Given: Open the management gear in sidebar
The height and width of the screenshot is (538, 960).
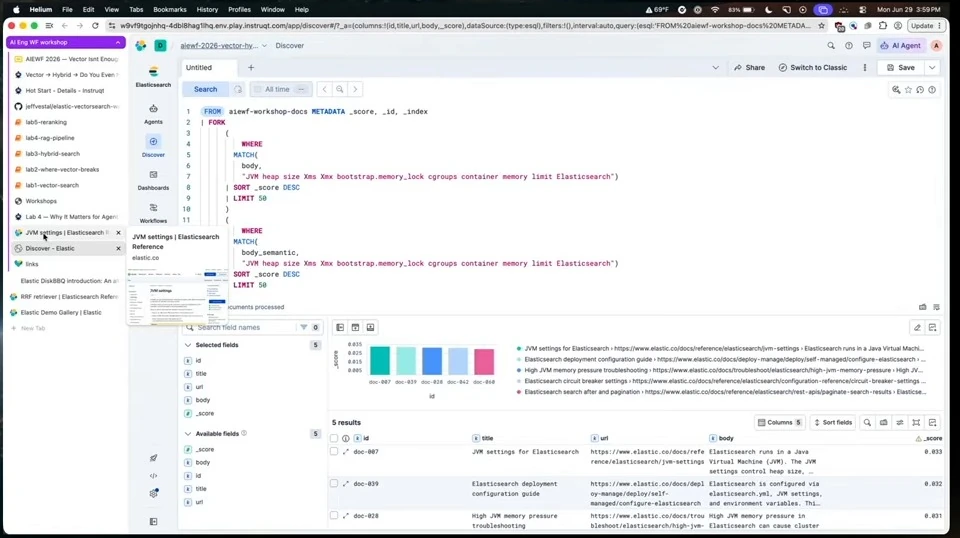Looking at the screenshot, I should click(x=153, y=493).
